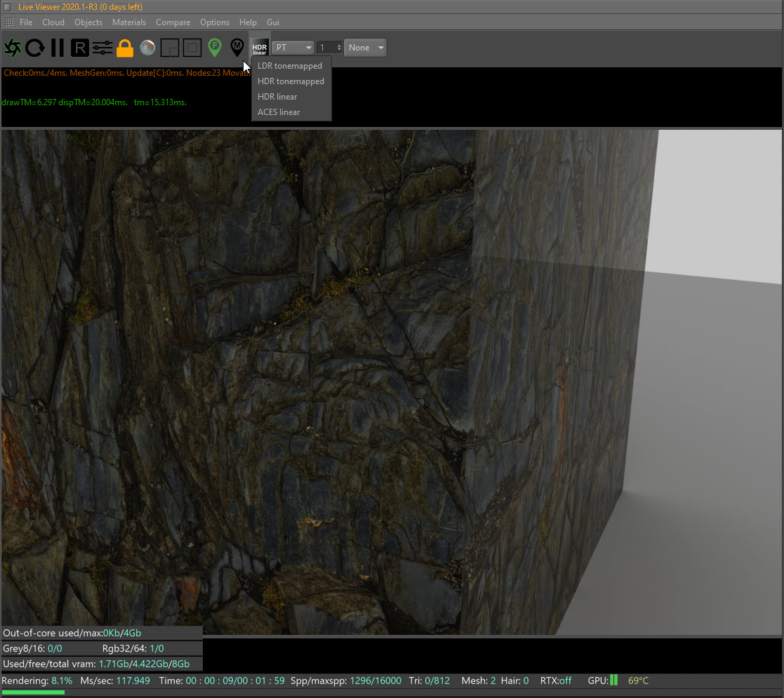This screenshot has width=784, height=698.
Task: Open the Compare menu
Action: click(173, 22)
